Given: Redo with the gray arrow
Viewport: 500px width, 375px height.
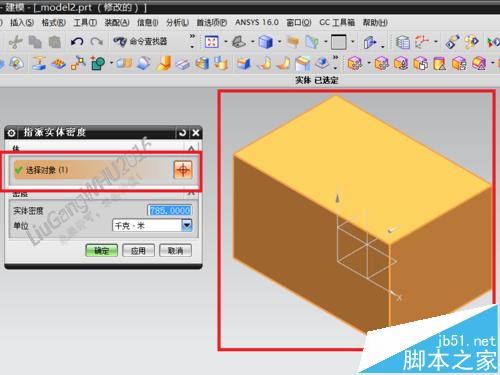Looking at the screenshot, I should (97, 42).
